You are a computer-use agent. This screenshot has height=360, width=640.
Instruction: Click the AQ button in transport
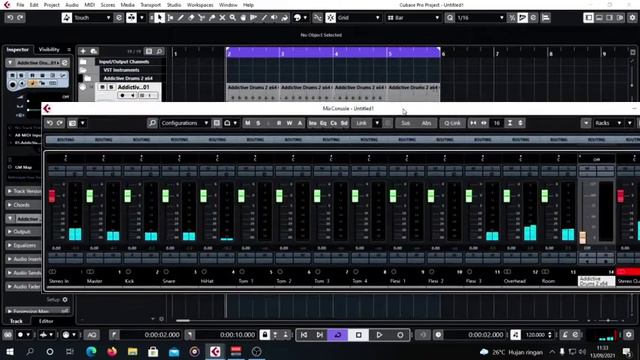(x=92, y=335)
